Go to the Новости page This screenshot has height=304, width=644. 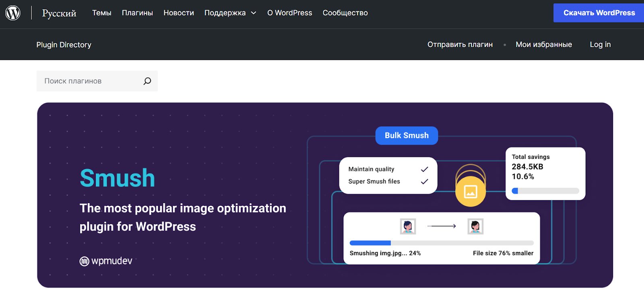tap(179, 13)
